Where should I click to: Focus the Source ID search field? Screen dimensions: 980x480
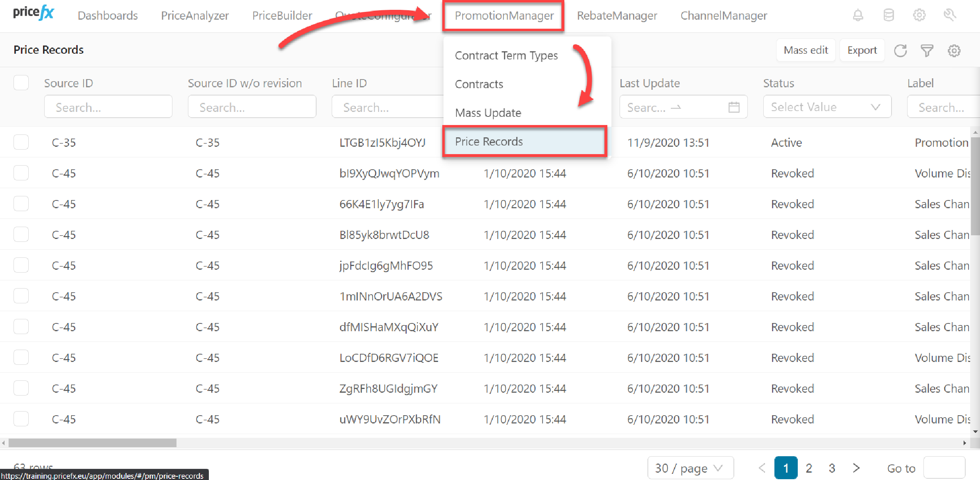tap(108, 107)
